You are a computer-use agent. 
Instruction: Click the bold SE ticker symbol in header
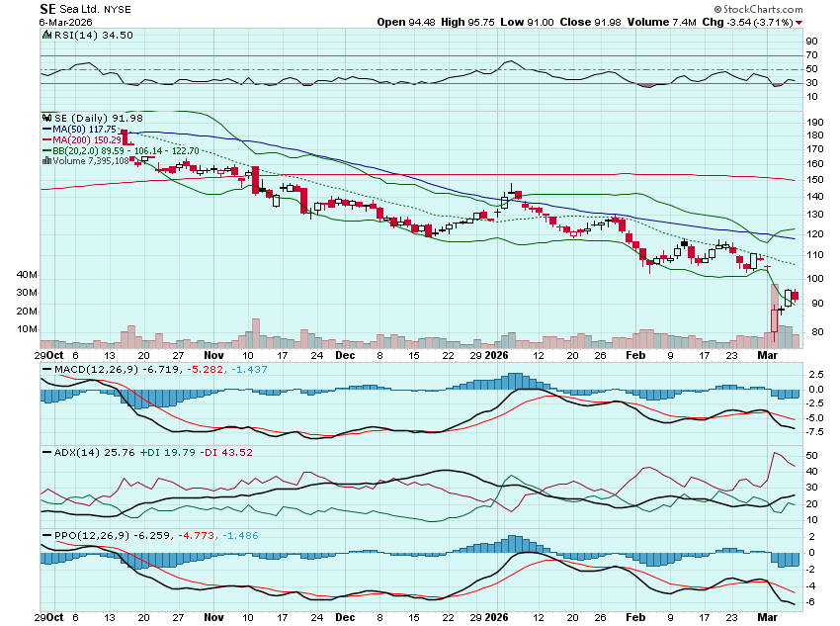(x=47, y=9)
